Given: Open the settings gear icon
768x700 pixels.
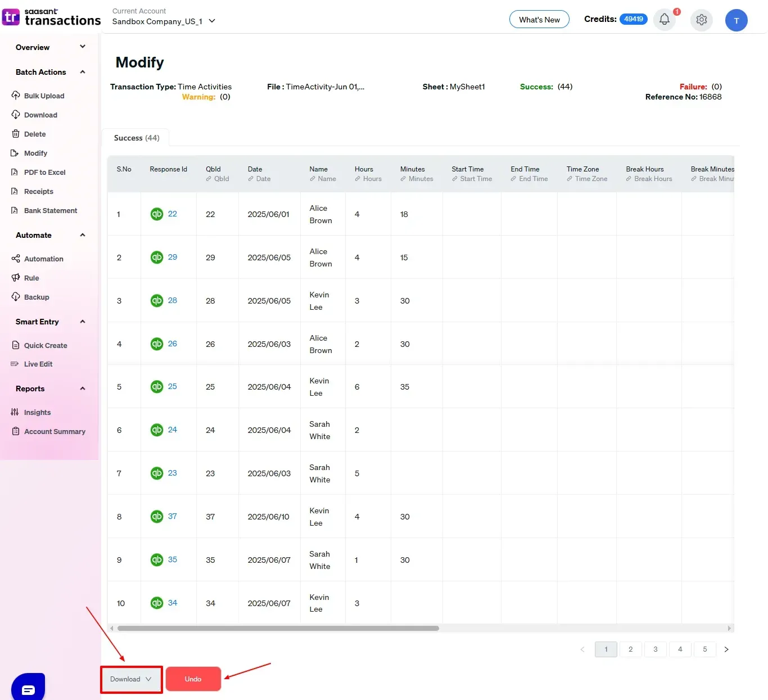Looking at the screenshot, I should (701, 20).
